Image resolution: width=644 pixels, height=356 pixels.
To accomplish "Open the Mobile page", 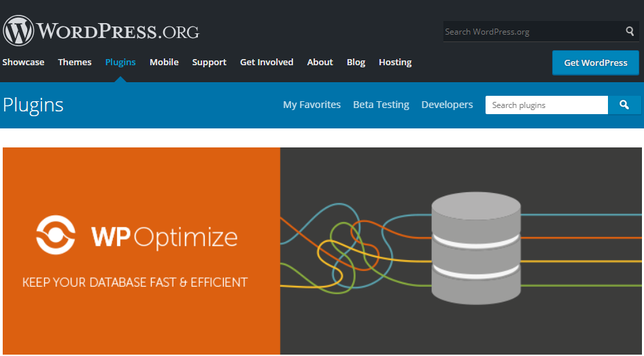I will coord(164,63).
